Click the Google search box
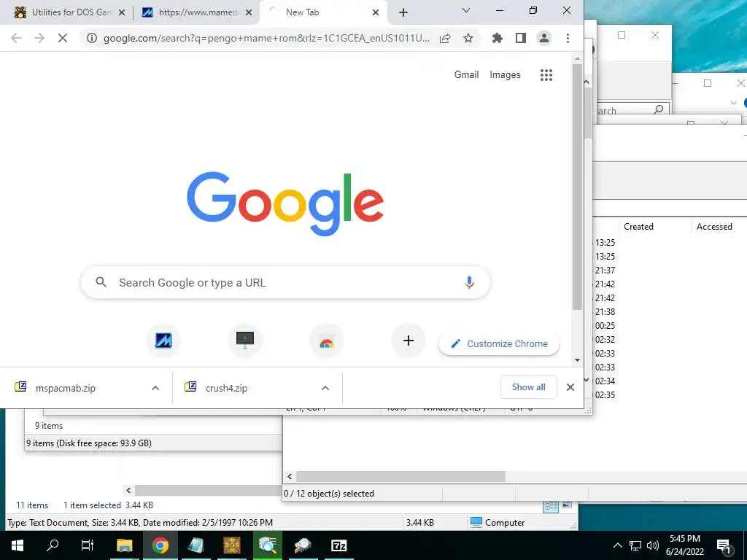Image resolution: width=747 pixels, height=560 pixels. click(x=285, y=282)
